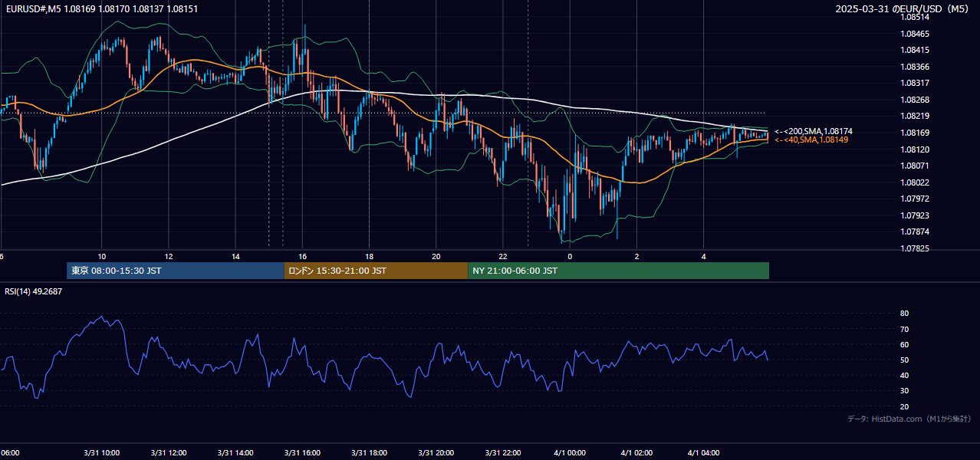Viewport: 980px width, 460px height.
Task: Click the bottom time label 3/31 14:00
Action: click(235, 453)
